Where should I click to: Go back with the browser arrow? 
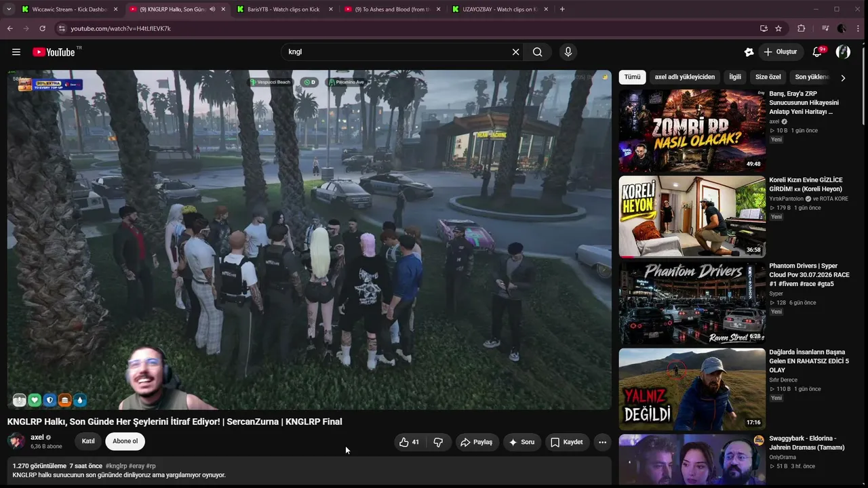coord(10,28)
